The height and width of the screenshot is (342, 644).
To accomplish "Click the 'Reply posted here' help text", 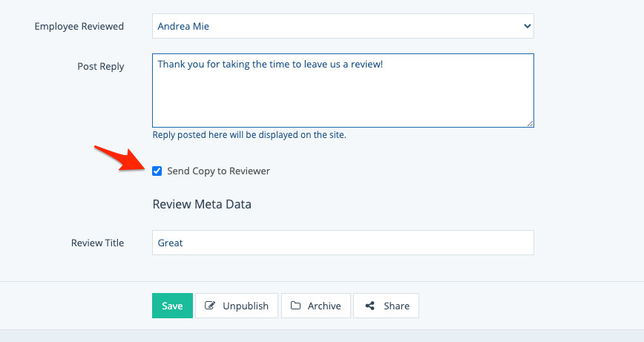I will coord(249,135).
